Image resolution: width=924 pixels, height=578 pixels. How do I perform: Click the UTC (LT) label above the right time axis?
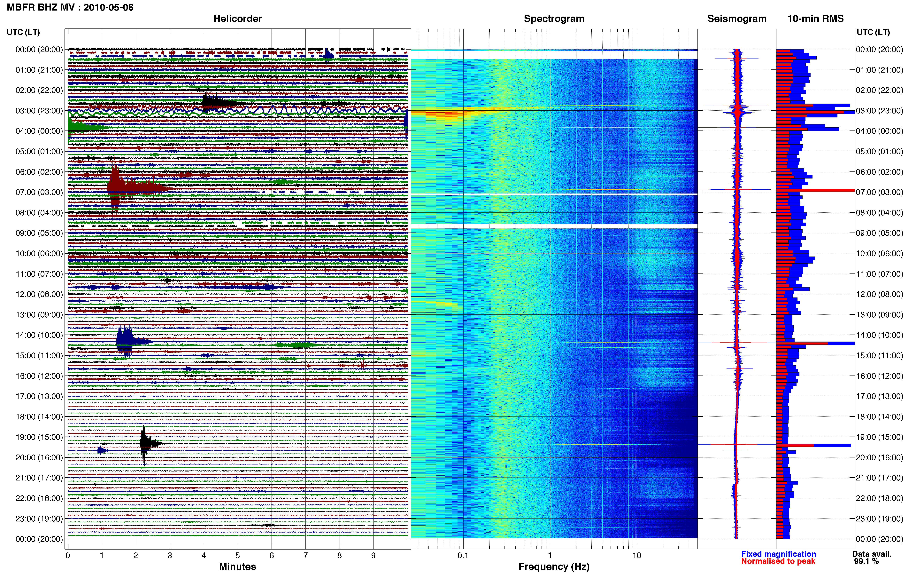click(873, 32)
